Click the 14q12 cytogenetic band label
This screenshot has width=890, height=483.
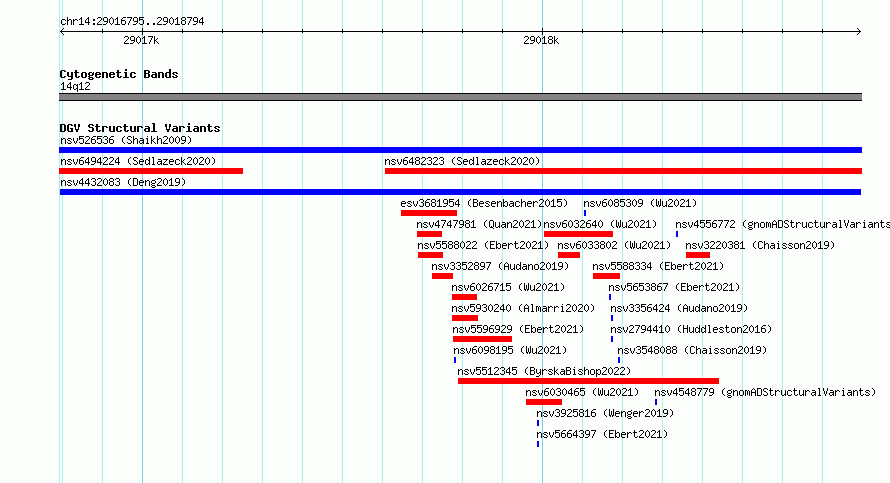pos(75,86)
